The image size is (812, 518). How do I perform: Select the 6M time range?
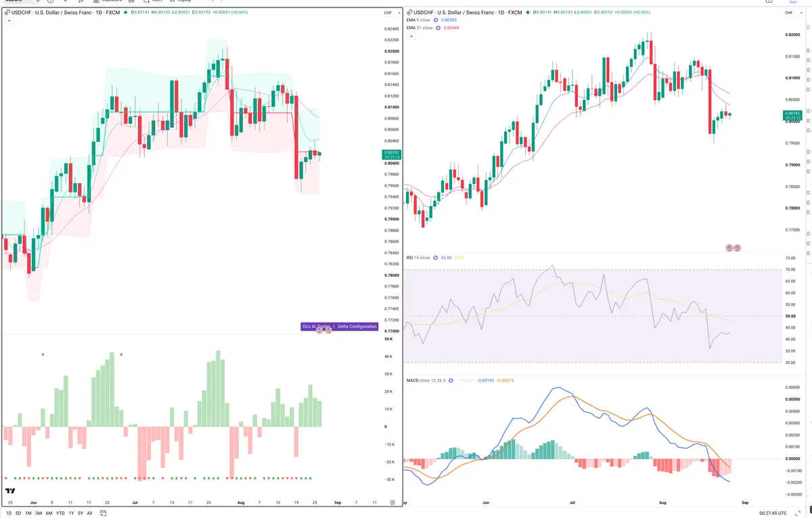[x=49, y=513]
